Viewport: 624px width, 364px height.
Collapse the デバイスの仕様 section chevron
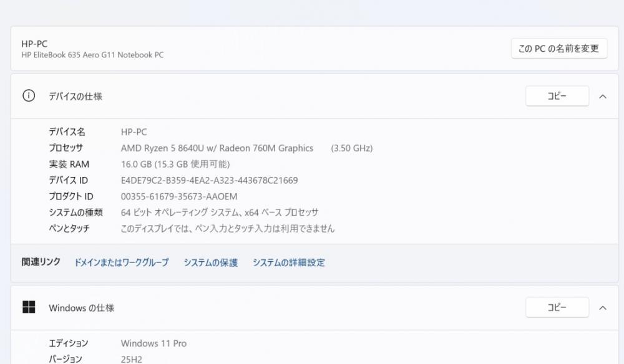pyautogui.click(x=603, y=96)
